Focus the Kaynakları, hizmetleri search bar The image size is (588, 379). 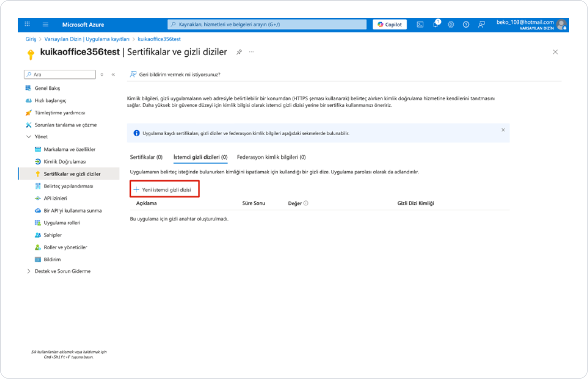(267, 25)
